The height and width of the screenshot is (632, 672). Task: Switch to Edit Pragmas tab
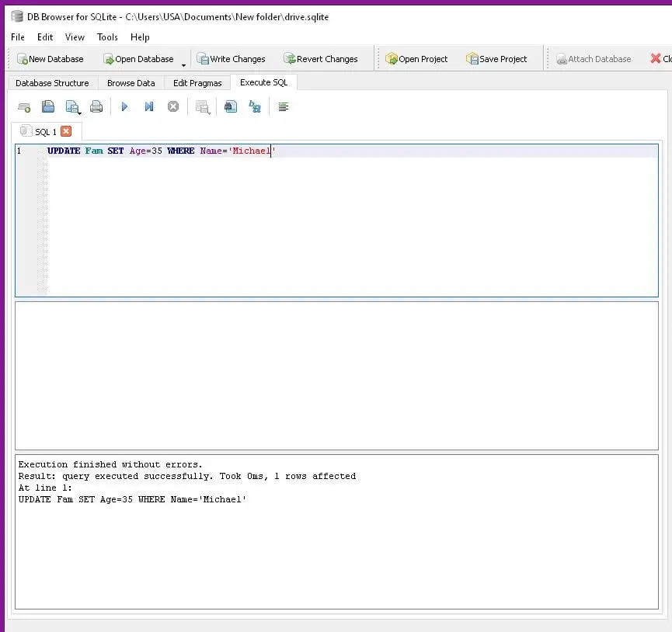[x=197, y=83]
